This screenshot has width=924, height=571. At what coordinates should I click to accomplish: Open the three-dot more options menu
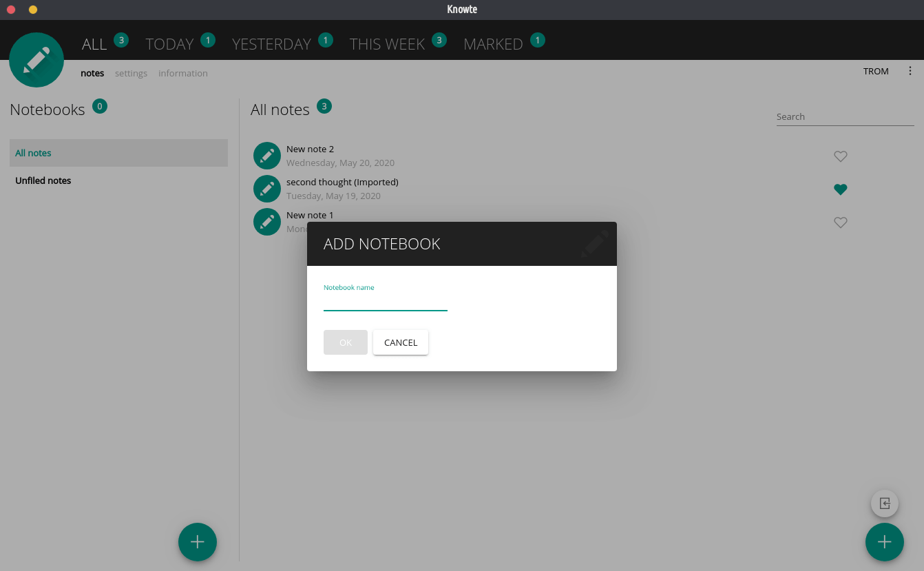pyautogui.click(x=910, y=71)
